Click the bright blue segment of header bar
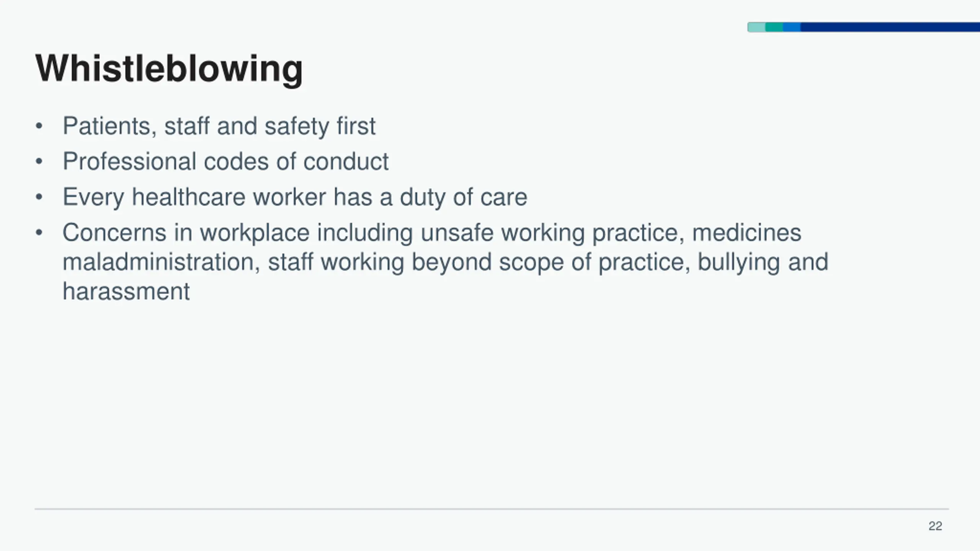The width and height of the screenshot is (980, 551). [792, 27]
